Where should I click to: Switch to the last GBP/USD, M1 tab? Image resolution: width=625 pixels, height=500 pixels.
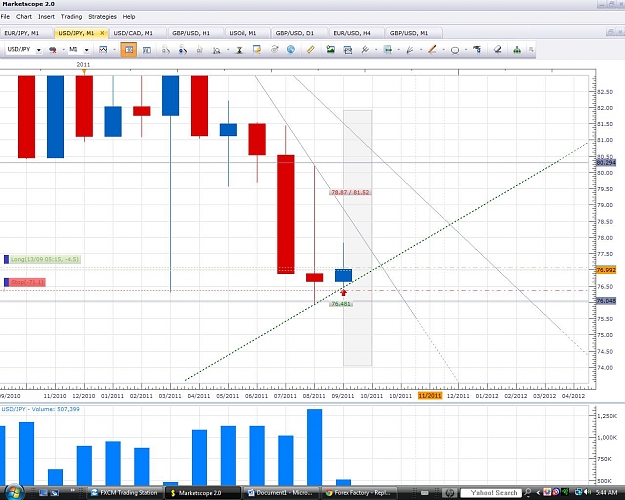coord(413,33)
